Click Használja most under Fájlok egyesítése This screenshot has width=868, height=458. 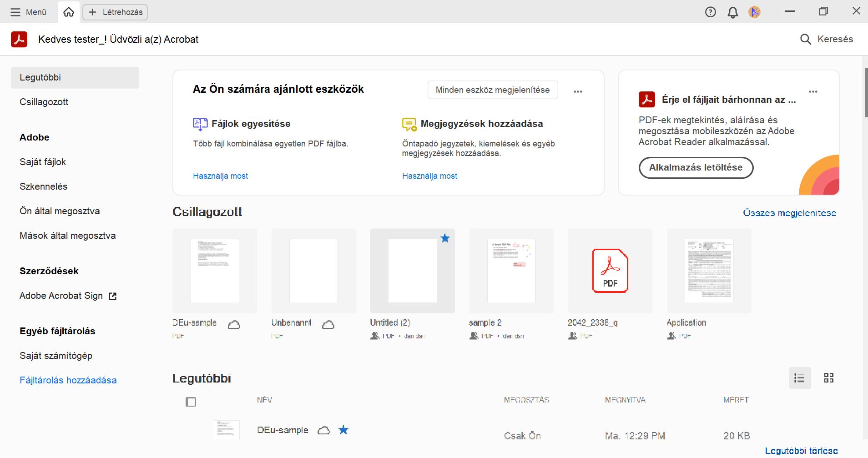pos(220,176)
